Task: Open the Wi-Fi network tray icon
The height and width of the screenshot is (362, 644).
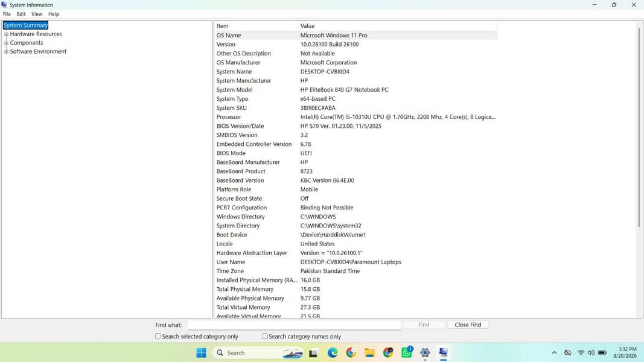Action: [x=581, y=352]
